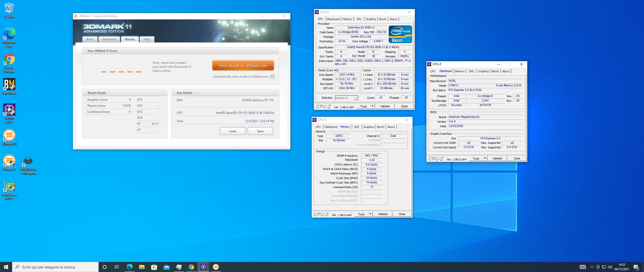Image resolution: width=644 pixels, height=272 pixels.
Task: Show hidden tray icons chevron
Action: (x=592, y=267)
